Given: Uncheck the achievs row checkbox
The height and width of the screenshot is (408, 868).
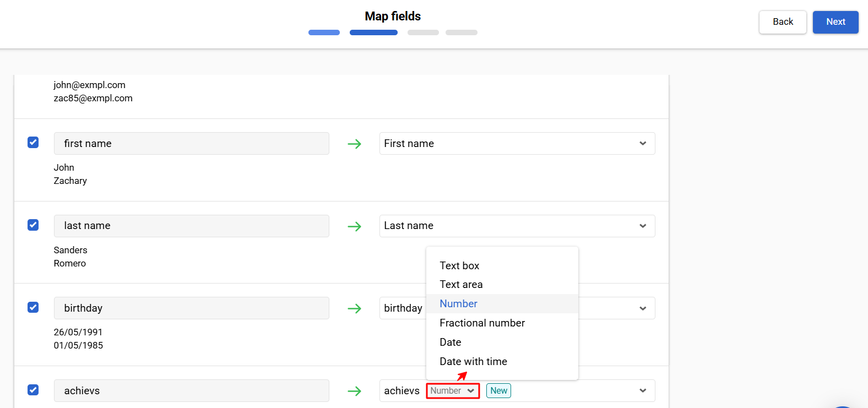Looking at the screenshot, I should pyautogui.click(x=33, y=390).
